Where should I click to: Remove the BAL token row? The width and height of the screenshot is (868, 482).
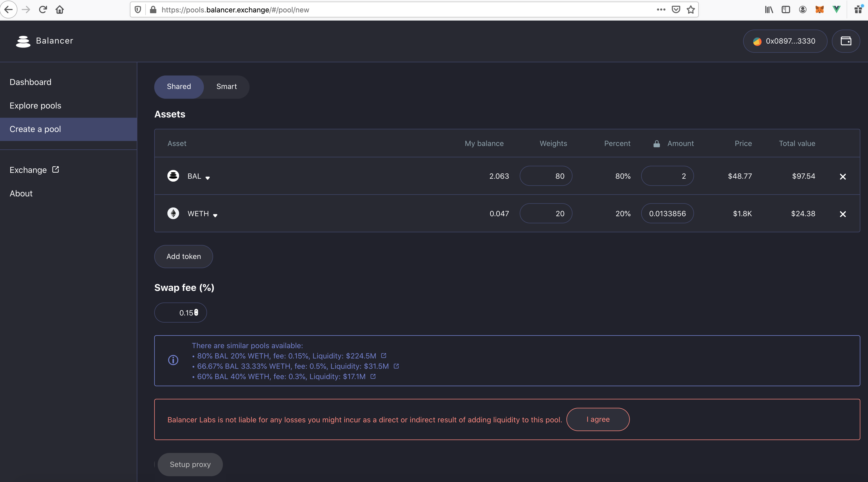pyautogui.click(x=843, y=177)
